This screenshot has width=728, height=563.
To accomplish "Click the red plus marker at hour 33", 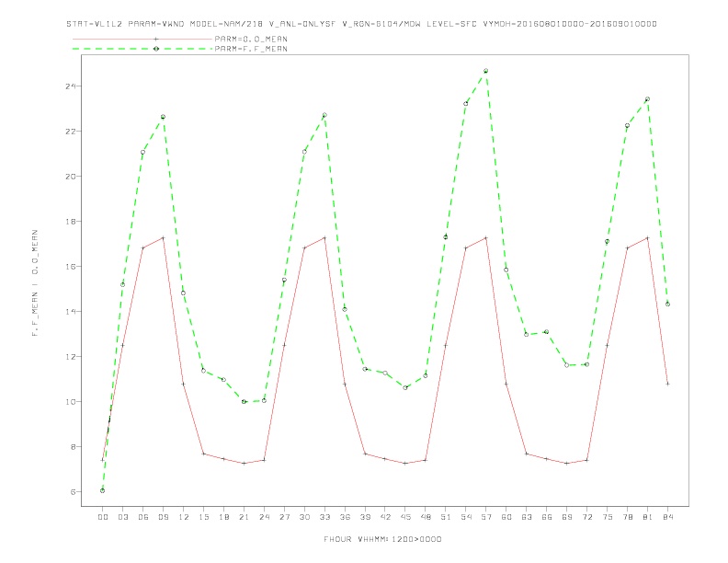I will 324,238.
